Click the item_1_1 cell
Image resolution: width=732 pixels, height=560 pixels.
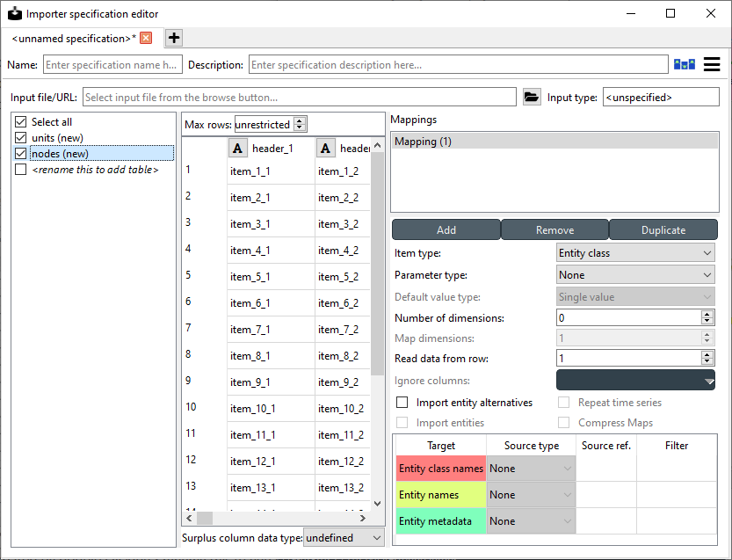[271, 171]
